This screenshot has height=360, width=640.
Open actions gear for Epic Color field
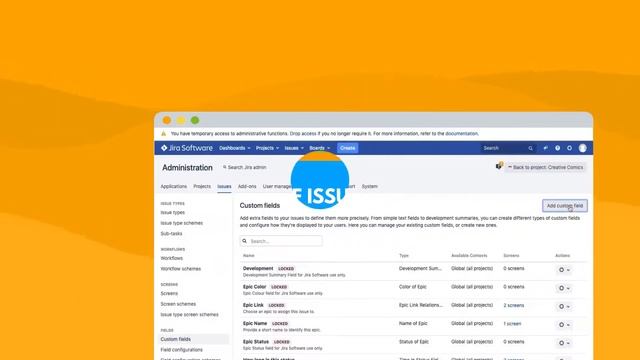[564, 288]
